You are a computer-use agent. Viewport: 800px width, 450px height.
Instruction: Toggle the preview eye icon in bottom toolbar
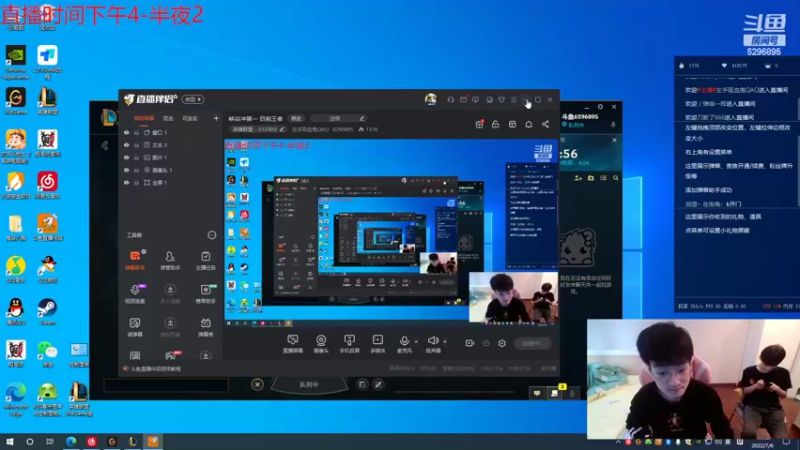coord(486,343)
